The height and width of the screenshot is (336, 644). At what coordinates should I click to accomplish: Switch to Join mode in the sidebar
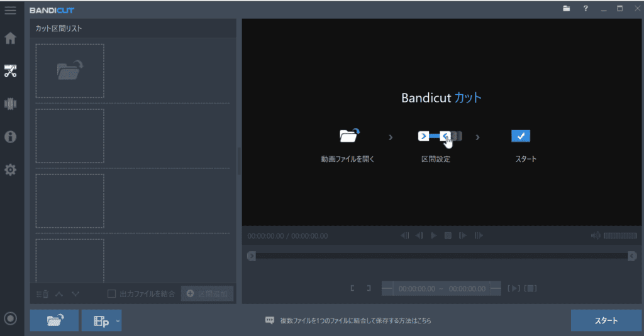click(x=10, y=104)
